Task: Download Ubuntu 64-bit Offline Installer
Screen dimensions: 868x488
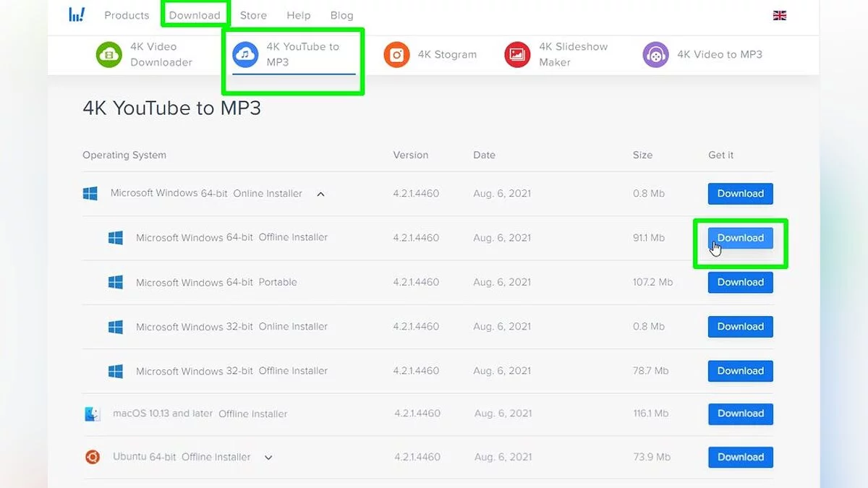Action: (741, 458)
